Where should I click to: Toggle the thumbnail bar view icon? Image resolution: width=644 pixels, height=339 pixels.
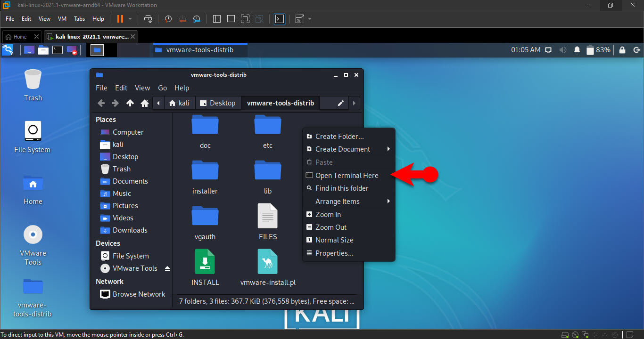pos(231,19)
